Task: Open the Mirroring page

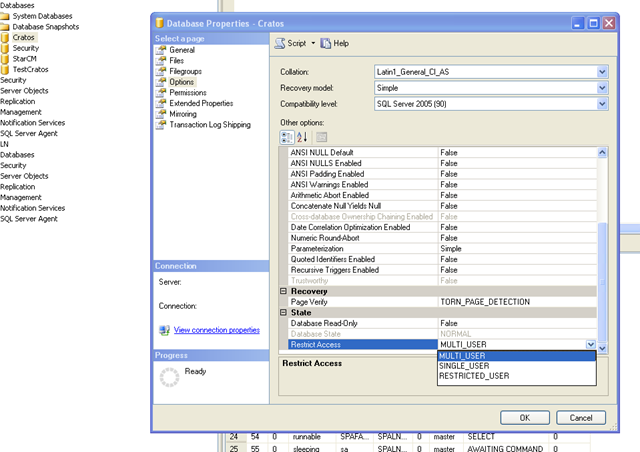Action: coord(183,114)
